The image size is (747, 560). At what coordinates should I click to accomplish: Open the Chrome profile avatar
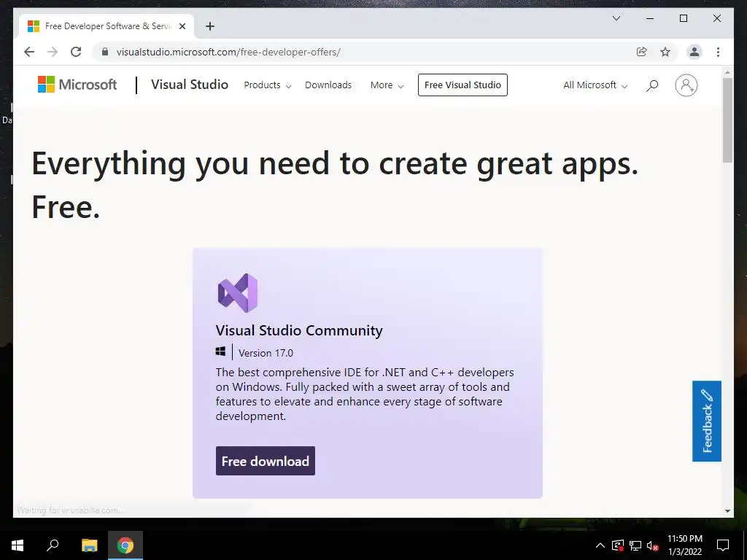coord(694,52)
